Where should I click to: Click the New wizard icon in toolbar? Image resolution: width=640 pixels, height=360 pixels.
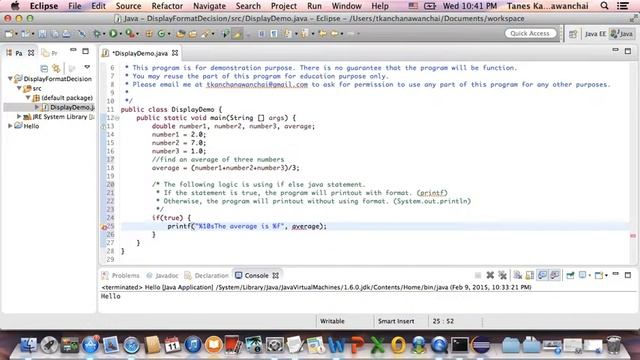(9, 34)
